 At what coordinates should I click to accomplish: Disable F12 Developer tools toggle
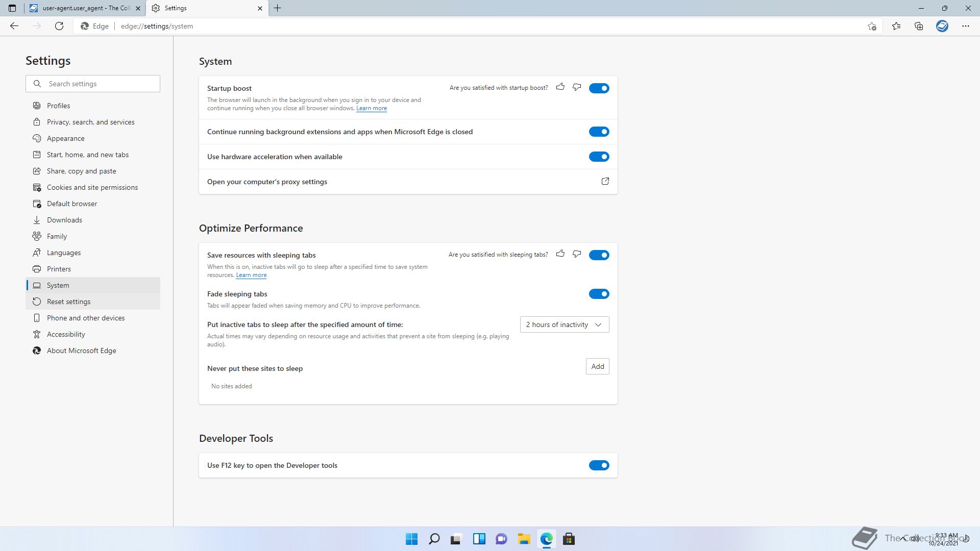tap(599, 465)
